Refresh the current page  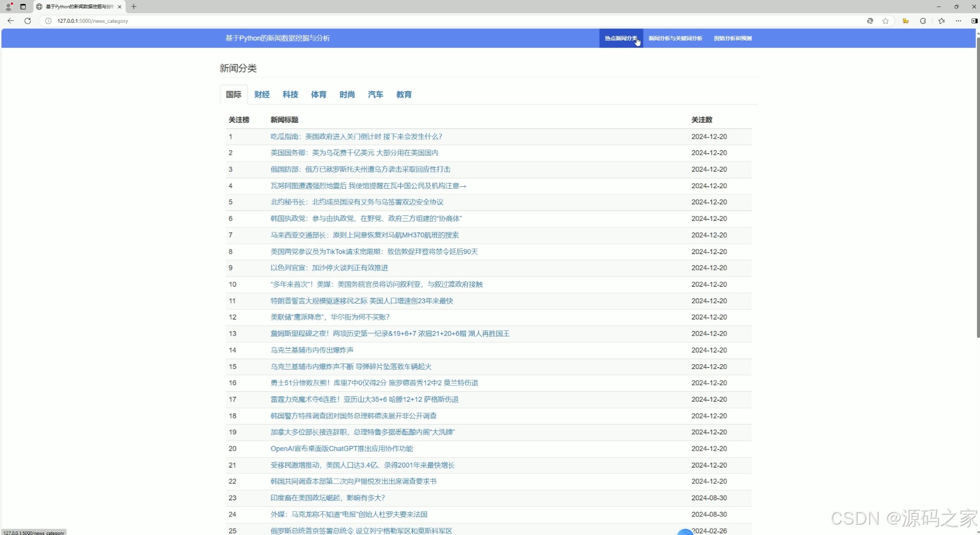pos(28,21)
